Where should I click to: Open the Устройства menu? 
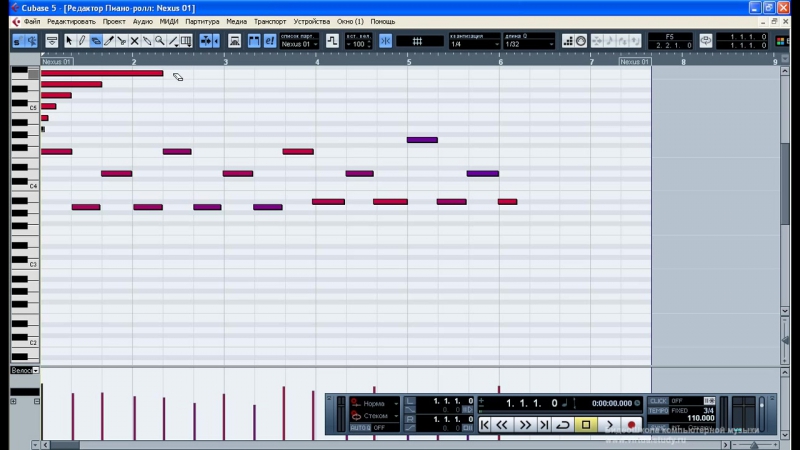tap(311, 22)
